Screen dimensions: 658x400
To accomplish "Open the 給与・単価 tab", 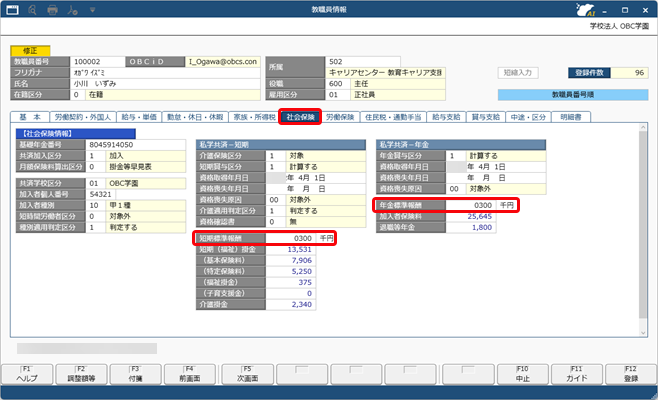I will pos(139,117).
